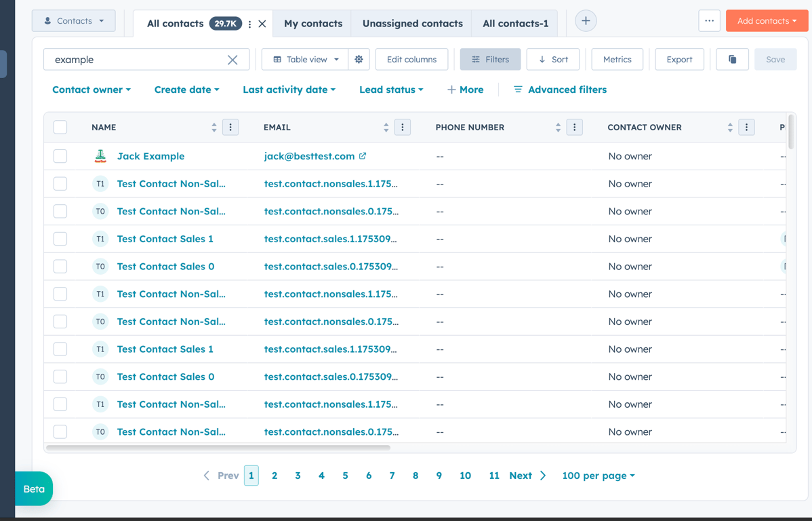The width and height of the screenshot is (812, 521).
Task: Sort by EMAIL column arrows
Action: [386, 128]
